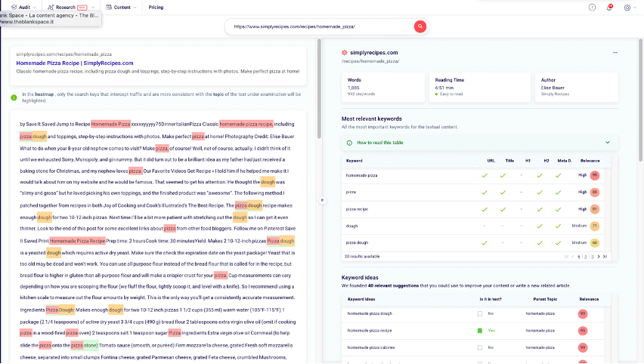Click the Relevance column header in keyword table
644x364 pixels.
point(590,161)
